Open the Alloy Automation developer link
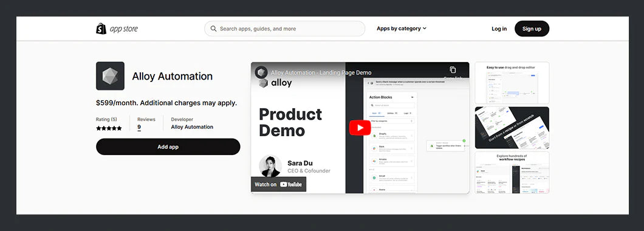 (192, 127)
